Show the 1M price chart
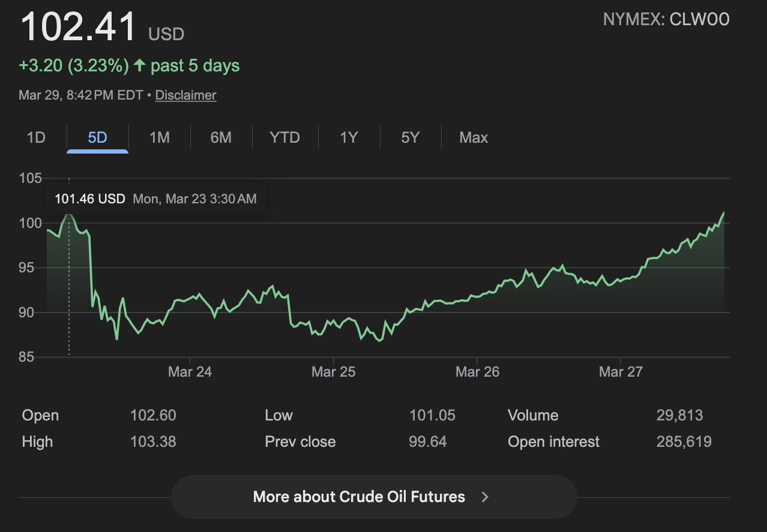Viewport: 767px width, 532px height. pos(159,137)
